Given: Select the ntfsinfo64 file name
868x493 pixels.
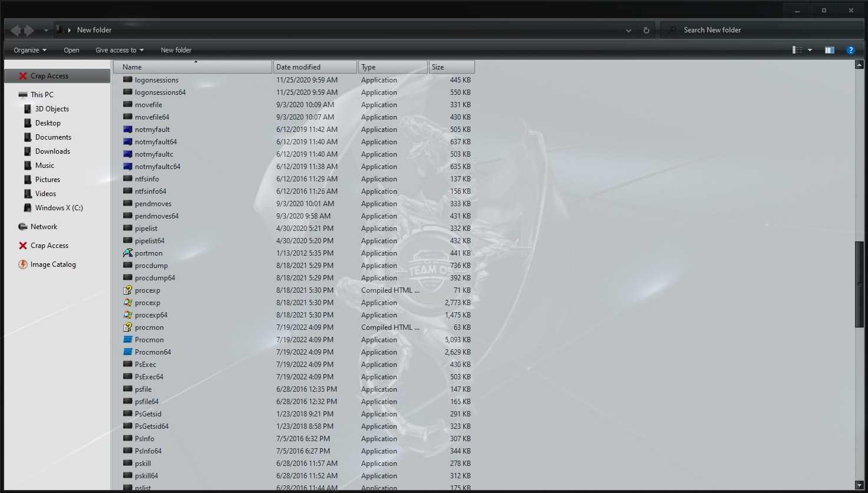Looking at the screenshot, I should [151, 191].
